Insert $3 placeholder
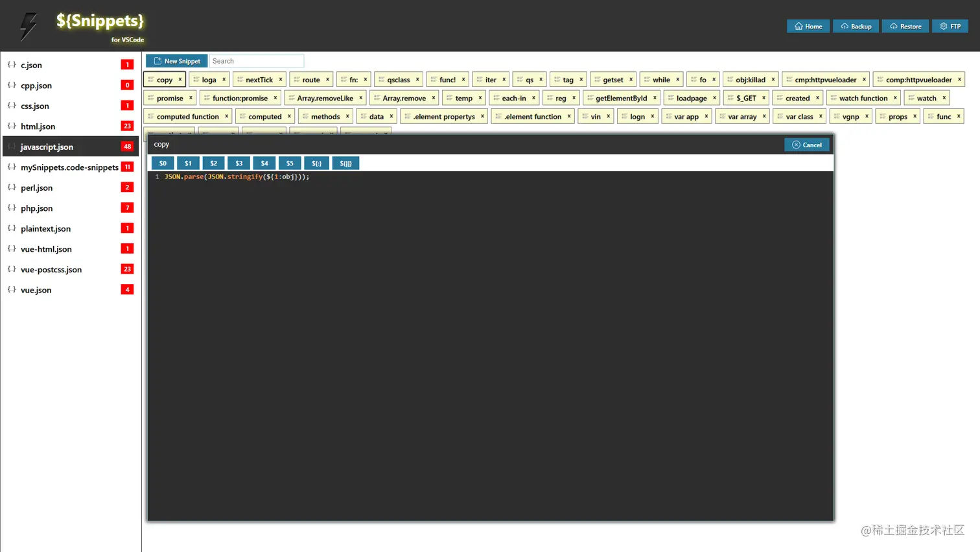This screenshot has height=552, width=980. [x=239, y=163]
